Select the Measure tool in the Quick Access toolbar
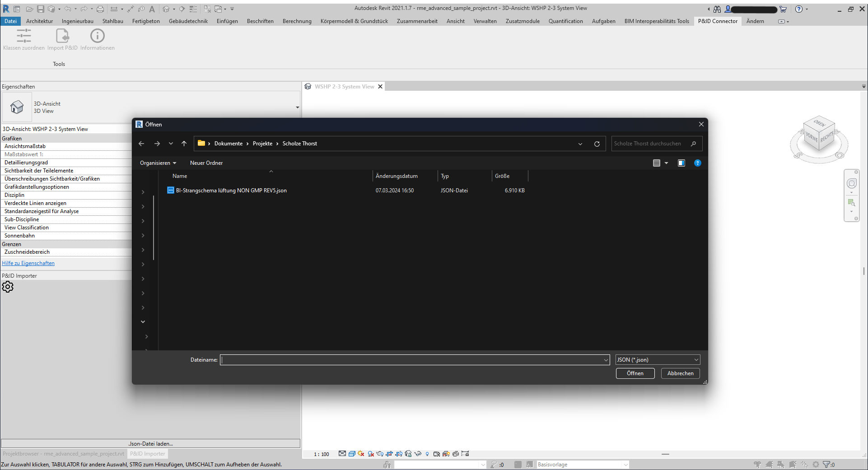Viewport: 868px width, 470px height. tap(114, 9)
